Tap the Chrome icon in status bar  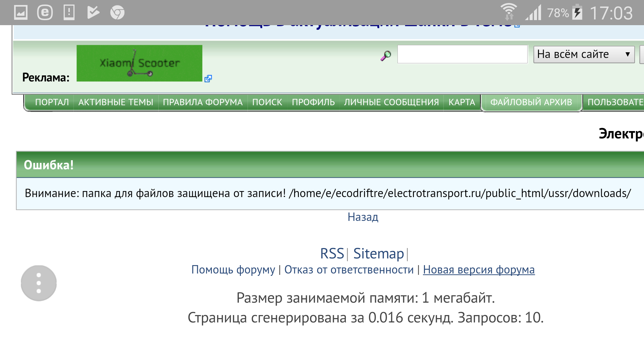pyautogui.click(x=117, y=13)
